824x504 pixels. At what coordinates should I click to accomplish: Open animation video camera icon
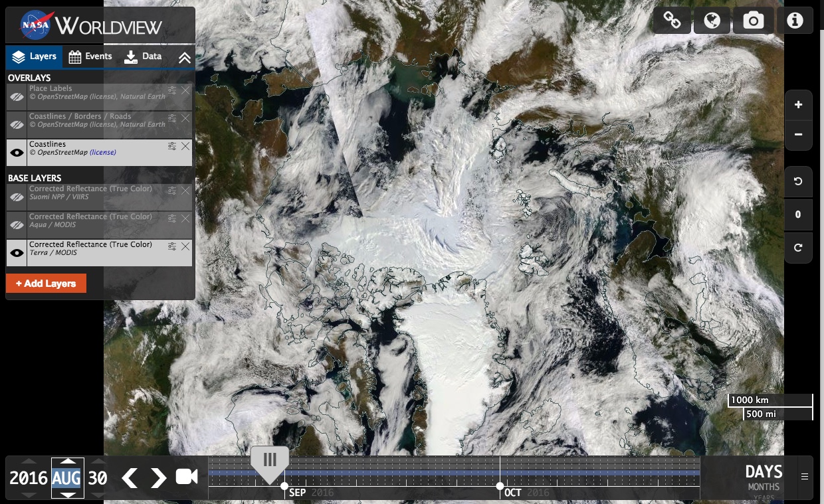[187, 477]
